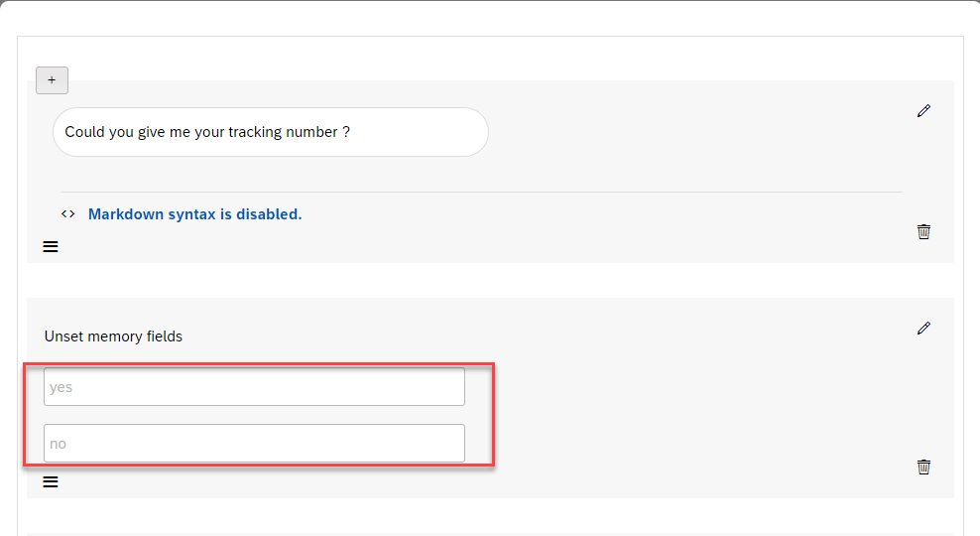Click the word 'Markdown' in the syntax notice
980x536 pixels.
click(124, 213)
